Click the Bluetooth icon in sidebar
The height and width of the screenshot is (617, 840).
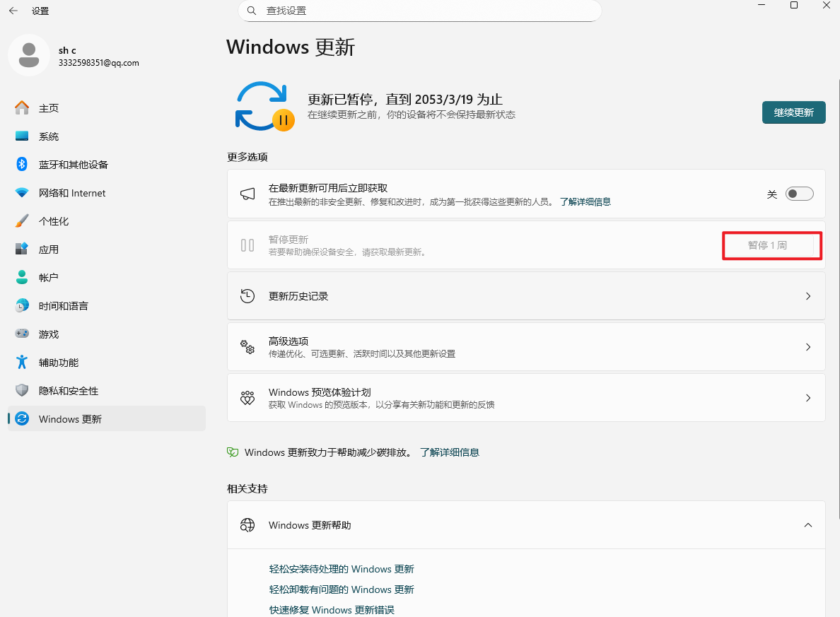(x=22, y=165)
